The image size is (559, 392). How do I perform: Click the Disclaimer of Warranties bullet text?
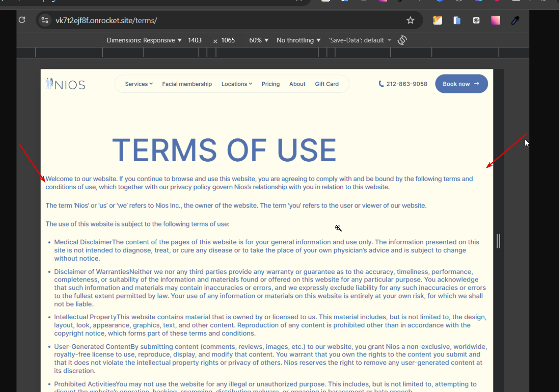pos(270,288)
